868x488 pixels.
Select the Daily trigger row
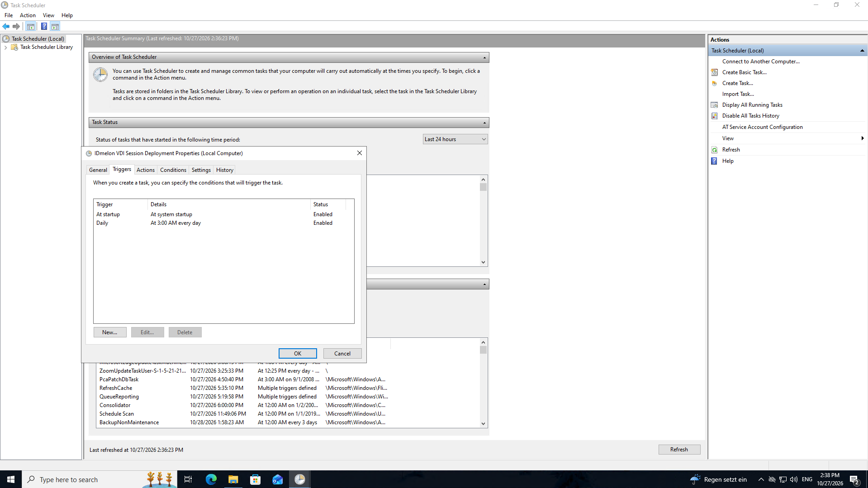[x=223, y=223]
